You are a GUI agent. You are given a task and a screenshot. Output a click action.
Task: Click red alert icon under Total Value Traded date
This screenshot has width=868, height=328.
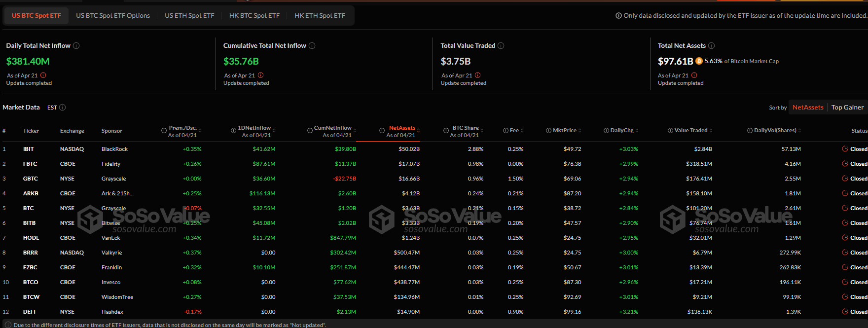[x=478, y=75]
